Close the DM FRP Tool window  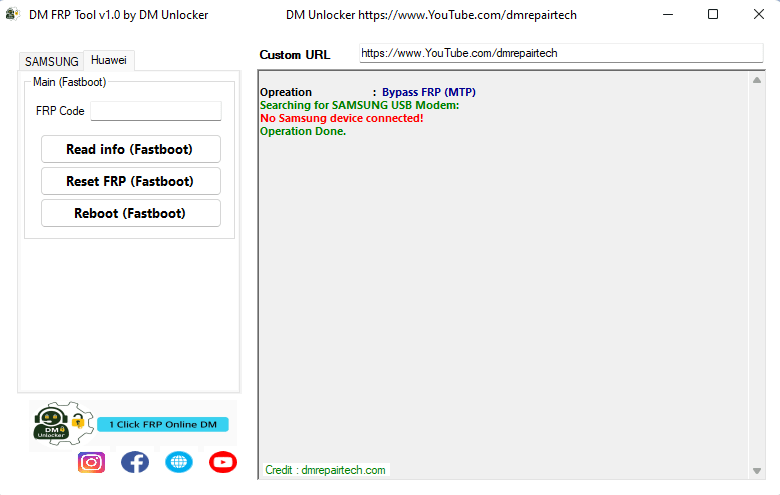(x=759, y=14)
